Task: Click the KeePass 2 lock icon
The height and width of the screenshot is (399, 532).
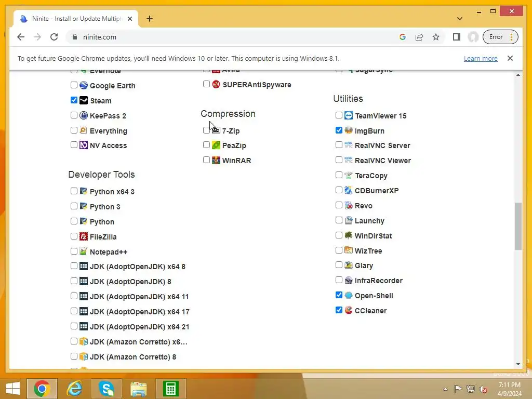Action: point(84,115)
